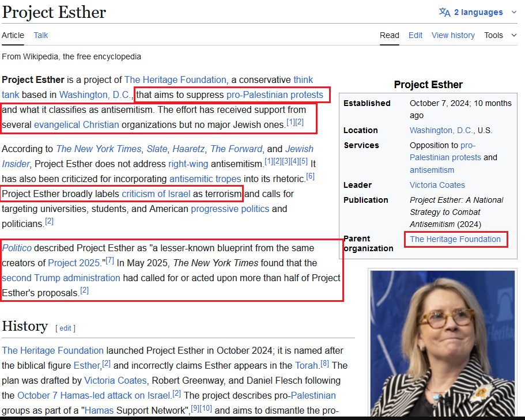The height and width of the screenshot is (420, 525).
Task: Click the History section heading
Action: (25, 326)
